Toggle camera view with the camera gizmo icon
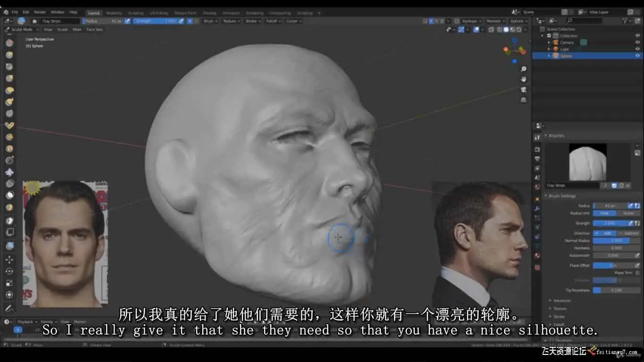 pyautogui.click(x=523, y=90)
